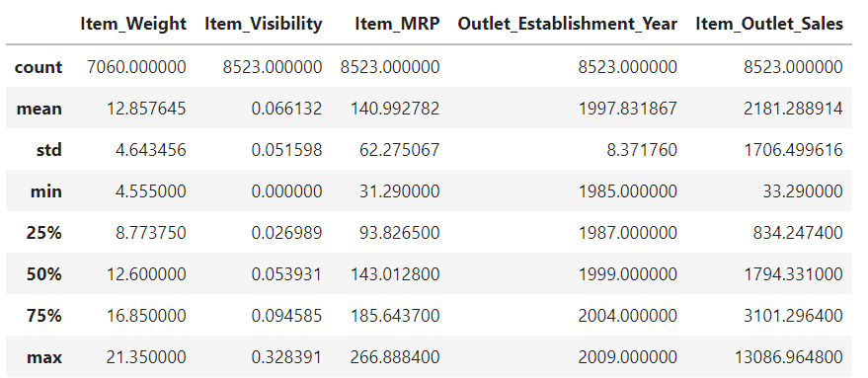Select the Item_MRP column header
868x378 pixels.
(398, 24)
